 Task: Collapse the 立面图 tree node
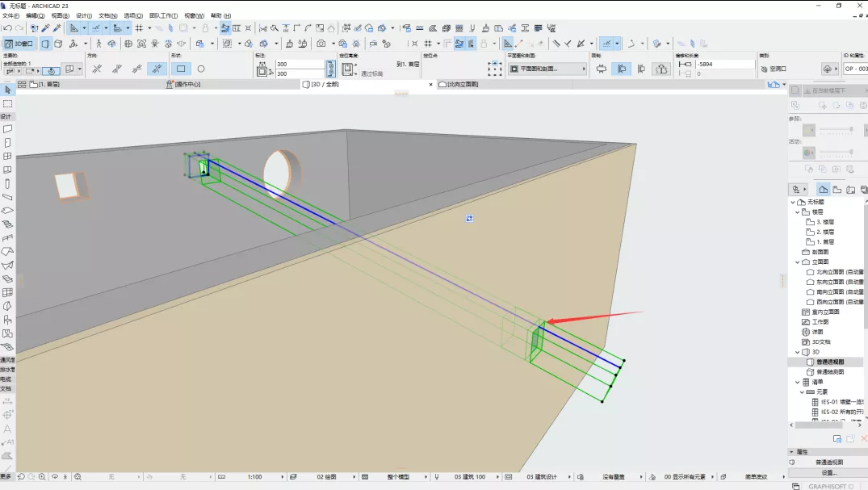[x=797, y=262]
